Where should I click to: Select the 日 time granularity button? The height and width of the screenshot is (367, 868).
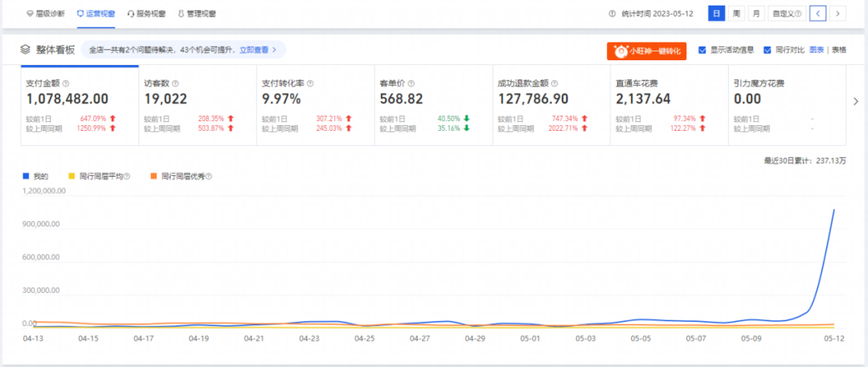click(x=715, y=14)
